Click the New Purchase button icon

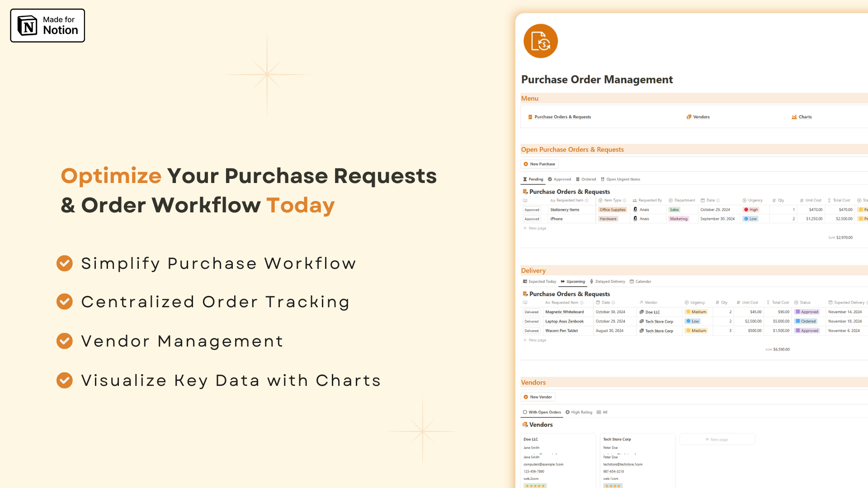pos(526,164)
